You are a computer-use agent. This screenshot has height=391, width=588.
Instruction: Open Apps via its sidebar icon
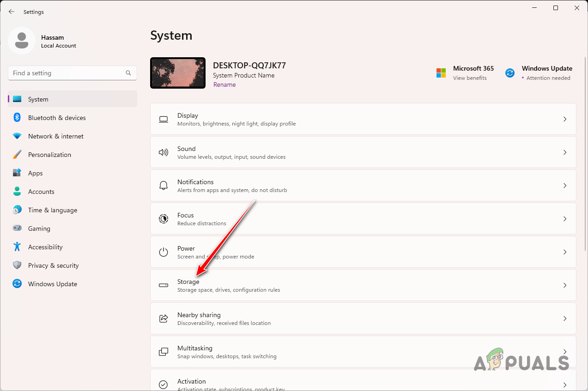coord(17,173)
